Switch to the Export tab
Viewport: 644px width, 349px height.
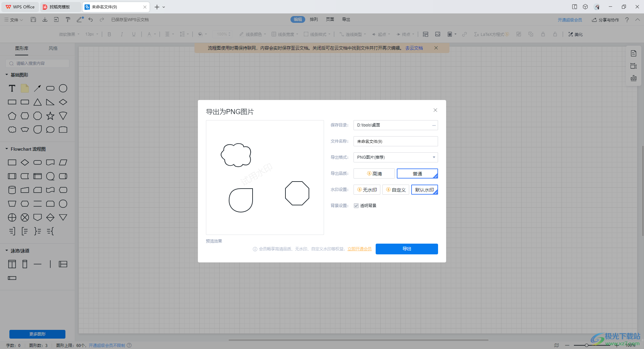pyautogui.click(x=346, y=19)
